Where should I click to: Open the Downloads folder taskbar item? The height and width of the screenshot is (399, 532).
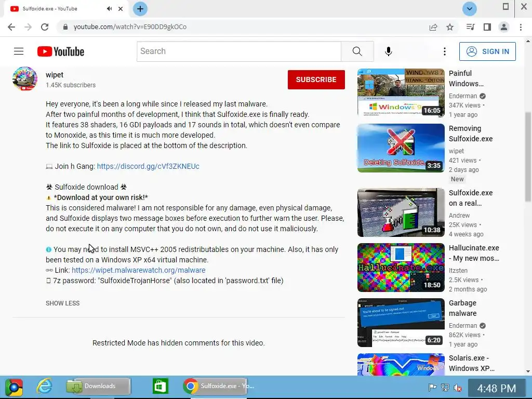[98, 386]
